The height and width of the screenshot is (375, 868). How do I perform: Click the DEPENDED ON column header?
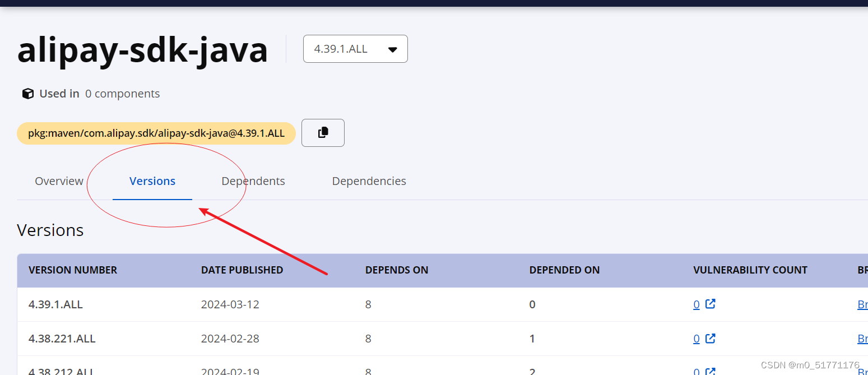(564, 270)
